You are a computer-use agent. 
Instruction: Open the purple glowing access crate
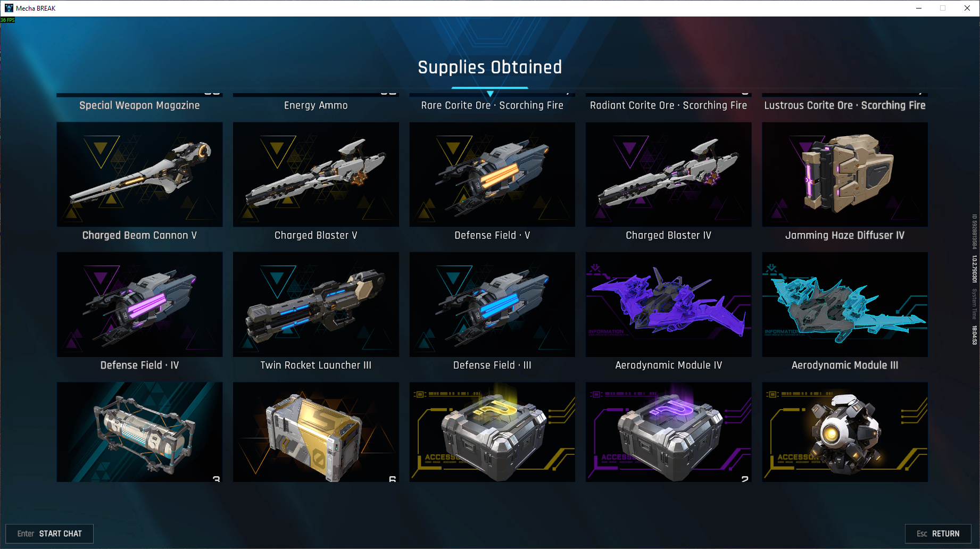(668, 432)
